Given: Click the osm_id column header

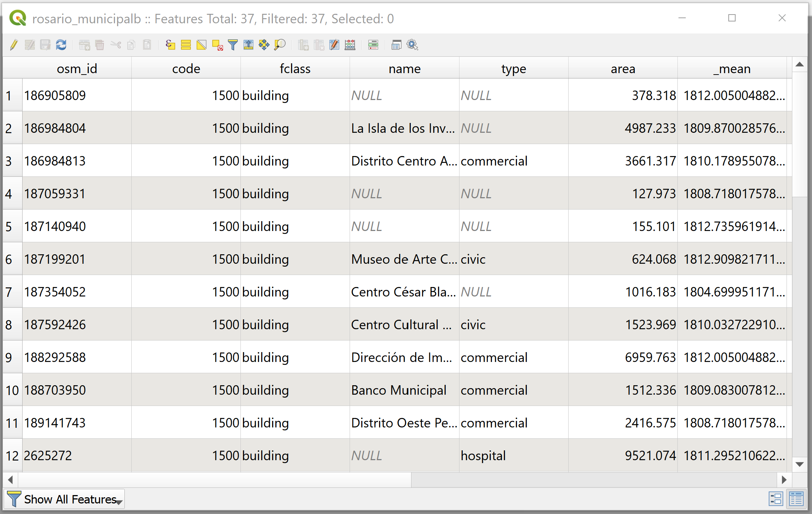Looking at the screenshot, I should coord(77,68).
